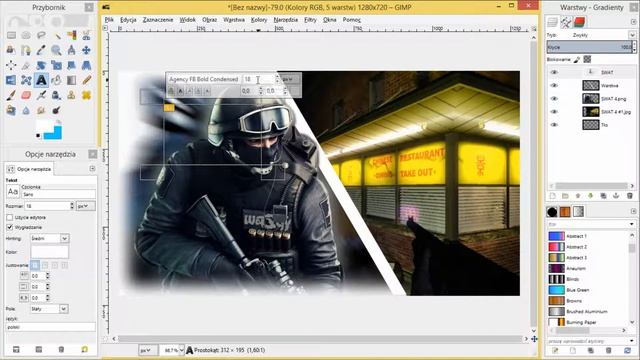Open the text Kolor swatch

pyautogui.click(x=49, y=252)
